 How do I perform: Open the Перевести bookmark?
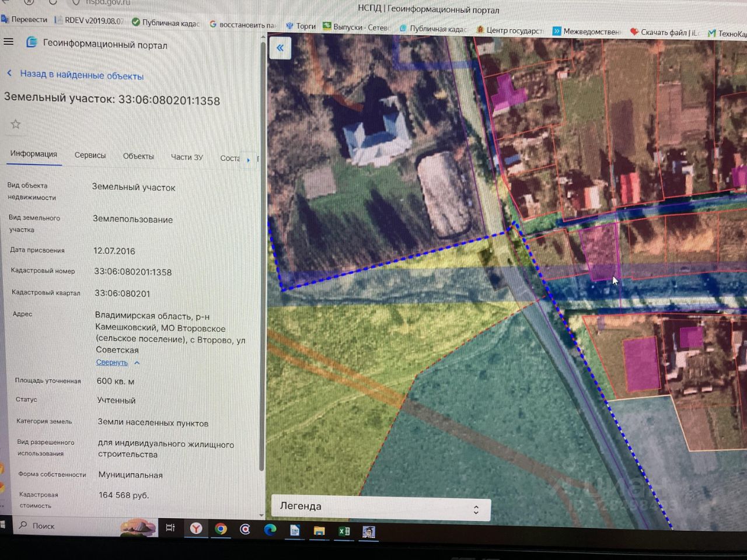coord(25,19)
